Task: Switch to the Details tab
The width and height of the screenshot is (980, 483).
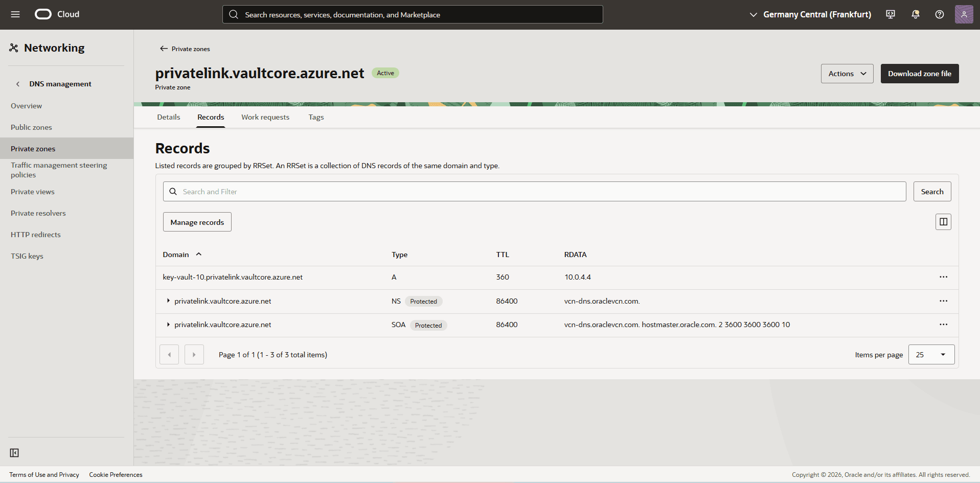Action: (x=169, y=117)
